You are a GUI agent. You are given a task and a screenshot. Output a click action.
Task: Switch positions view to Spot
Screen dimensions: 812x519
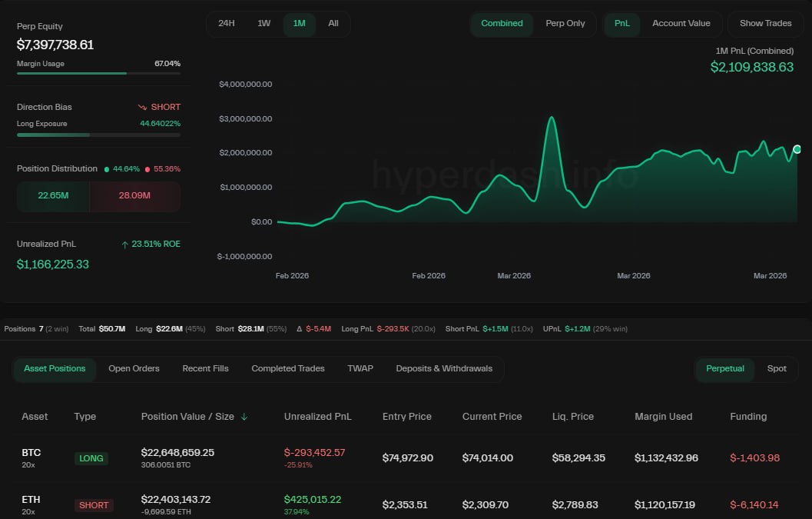pyautogui.click(x=777, y=369)
